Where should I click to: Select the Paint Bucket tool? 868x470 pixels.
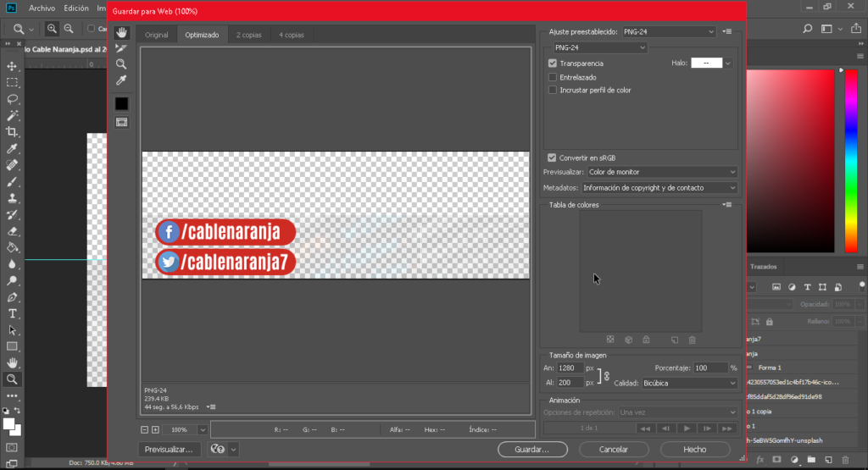point(12,248)
